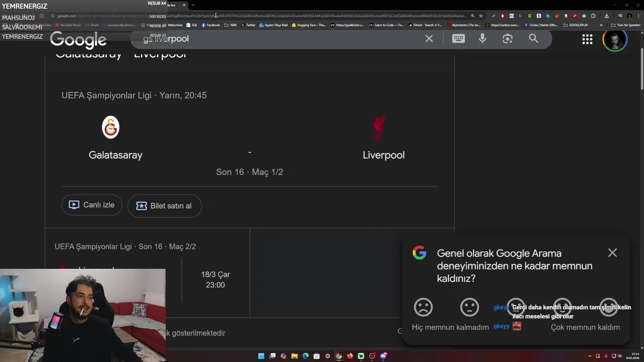Open the 'Agalar Olayı Mail' bookmark
The width and height of the screenshot is (644, 362).
point(273,25)
